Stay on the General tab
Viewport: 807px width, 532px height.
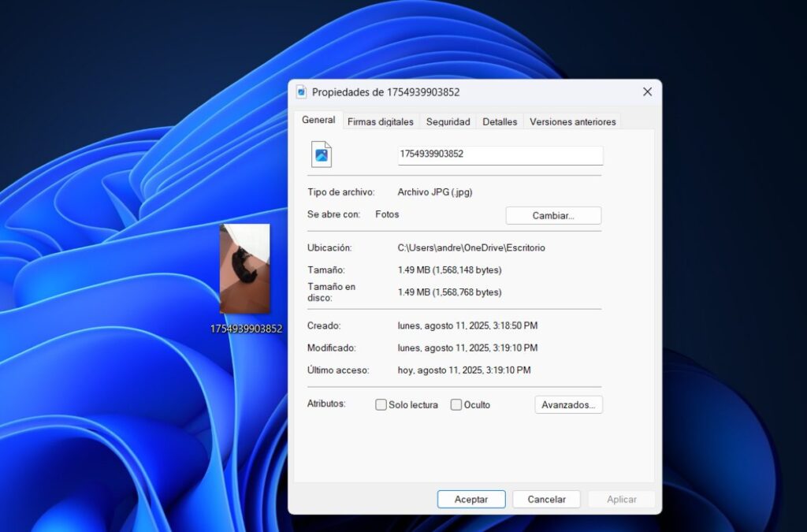click(x=318, y=120)
